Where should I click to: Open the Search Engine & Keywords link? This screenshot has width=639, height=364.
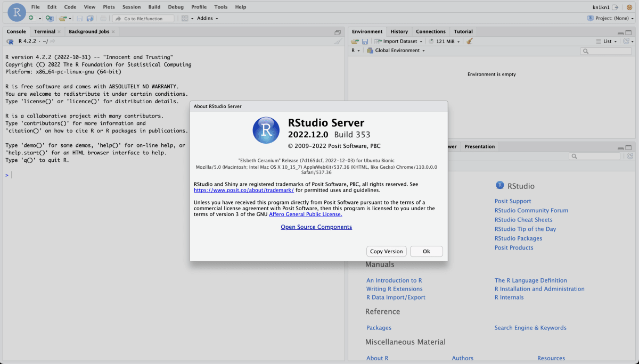[530, 328]
